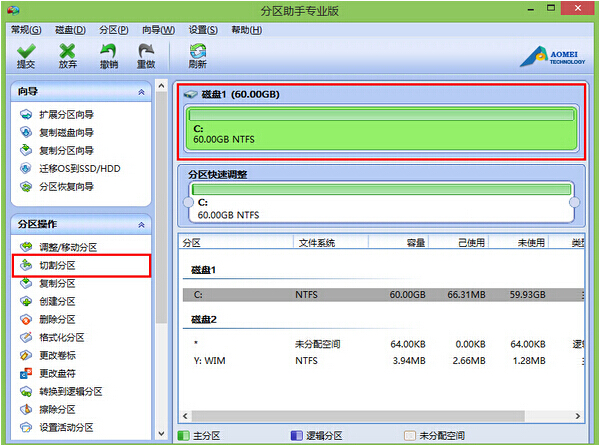Click the 主分区 green legend swatch

click(183, 435)
